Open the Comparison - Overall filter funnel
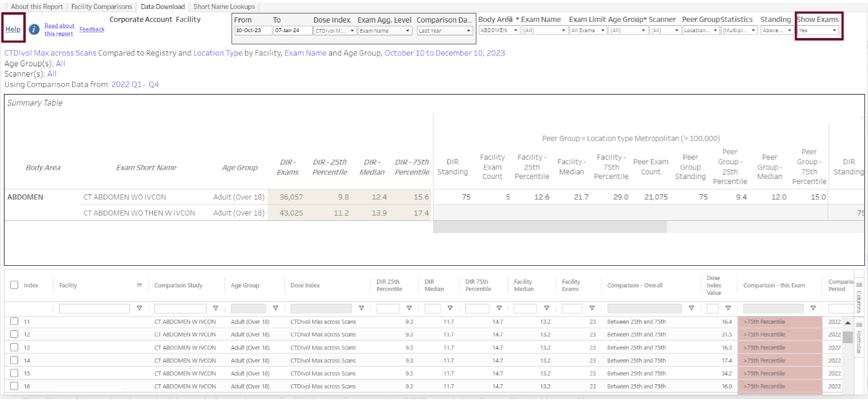Screen dimensions: 868x401 (692, 308)
